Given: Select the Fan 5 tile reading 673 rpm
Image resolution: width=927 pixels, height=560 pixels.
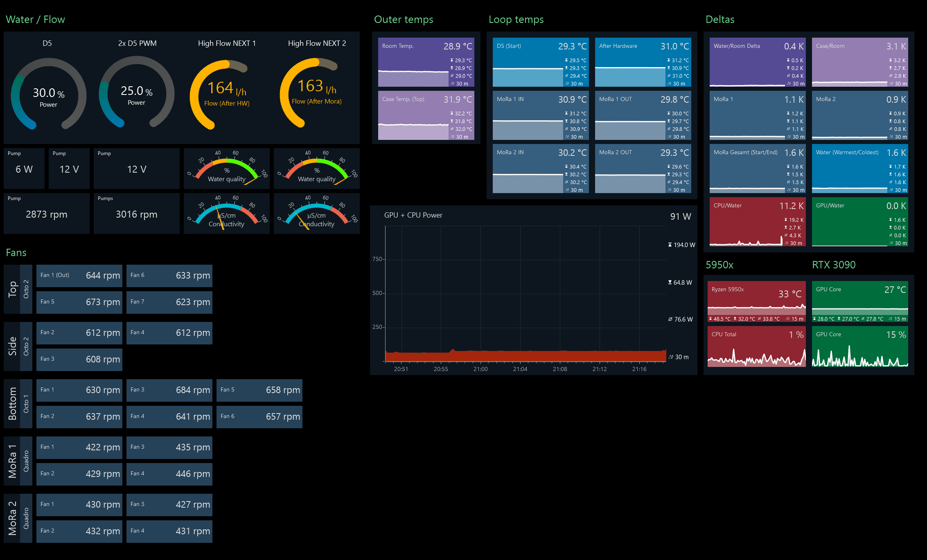Looking at the screenshot, I should point(79,302).
